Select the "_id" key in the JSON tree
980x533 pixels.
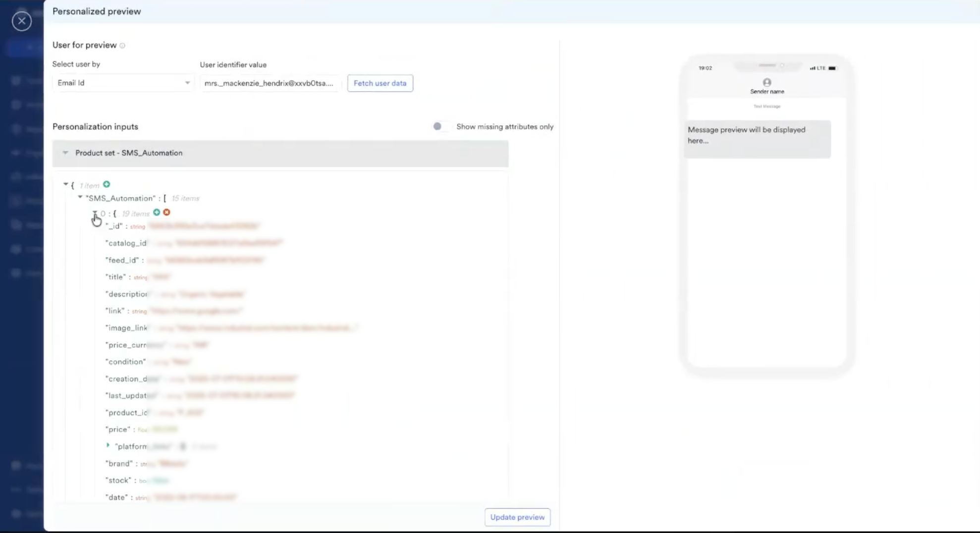click(114, 226)
